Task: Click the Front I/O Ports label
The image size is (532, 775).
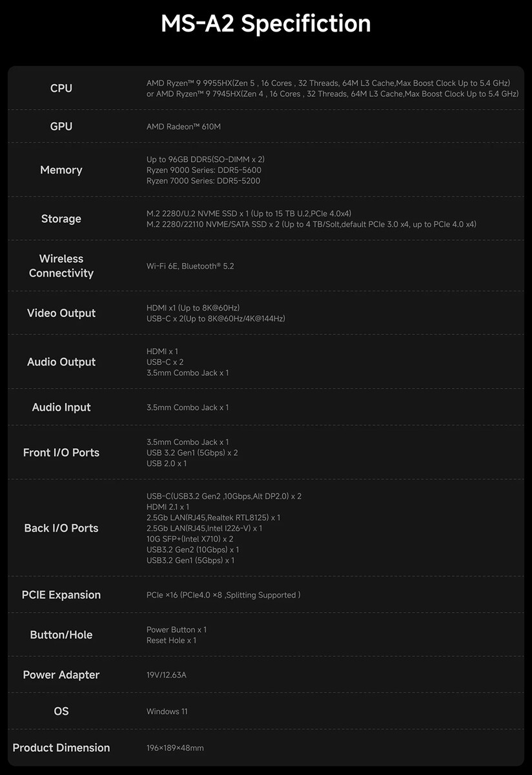Action: (x=61, y=453)
